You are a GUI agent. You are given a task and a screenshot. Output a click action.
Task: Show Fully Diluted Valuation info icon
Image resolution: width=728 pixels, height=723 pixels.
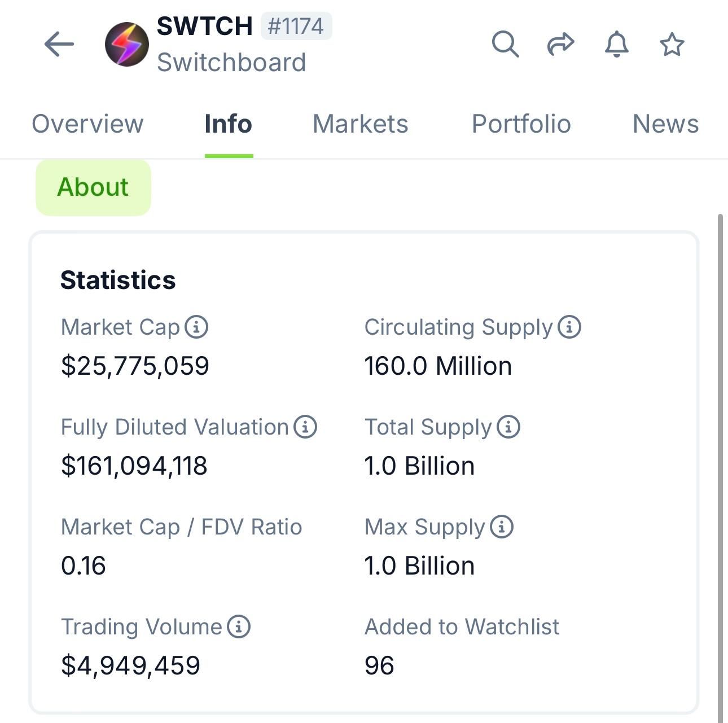coord(305,427)
